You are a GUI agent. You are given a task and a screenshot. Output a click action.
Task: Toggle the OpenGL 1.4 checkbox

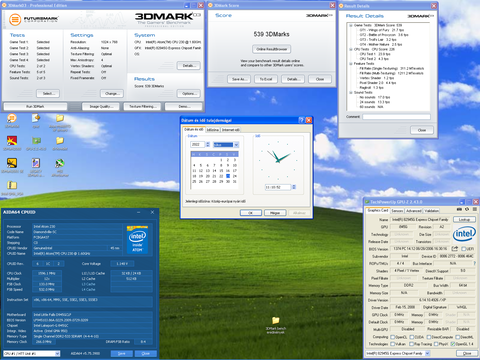tap(453, 344)
